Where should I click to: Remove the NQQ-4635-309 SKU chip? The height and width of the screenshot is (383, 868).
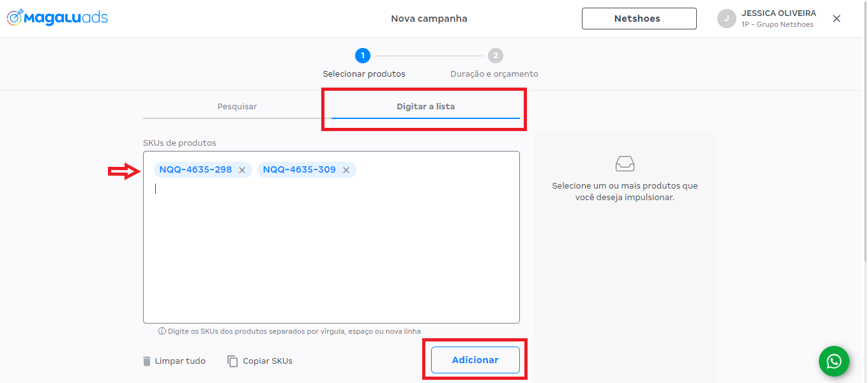(346, 170)
